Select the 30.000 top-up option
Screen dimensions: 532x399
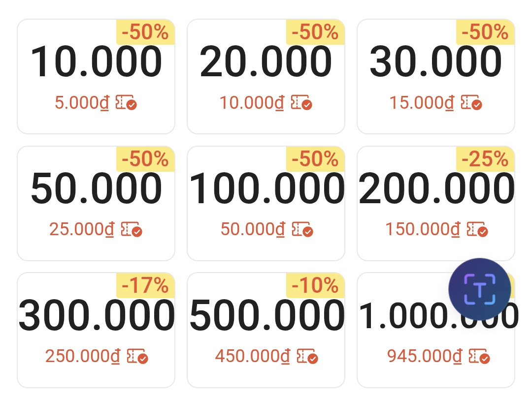(x=436, y=76)
